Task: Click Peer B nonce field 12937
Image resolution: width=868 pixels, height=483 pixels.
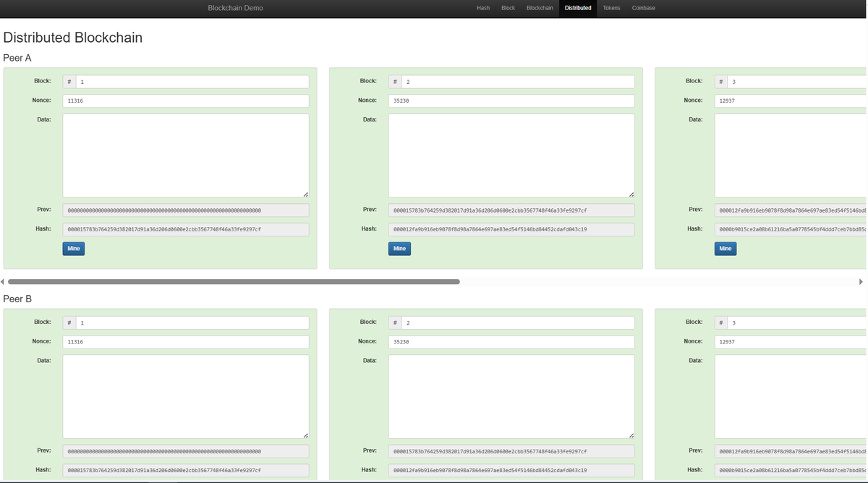Action: (x=791, y=342)
